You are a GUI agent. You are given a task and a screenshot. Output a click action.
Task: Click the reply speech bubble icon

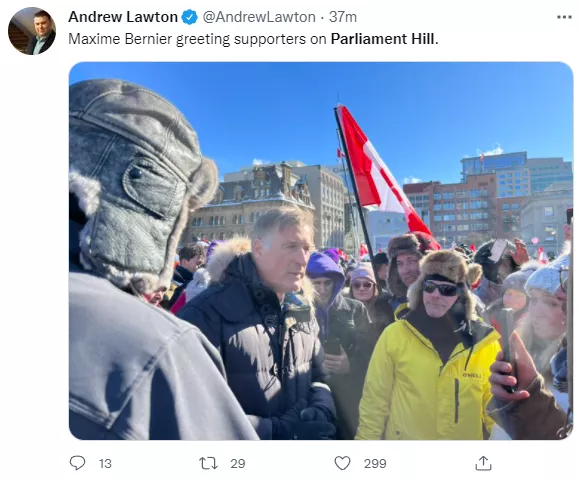click(x=77, y=463)
